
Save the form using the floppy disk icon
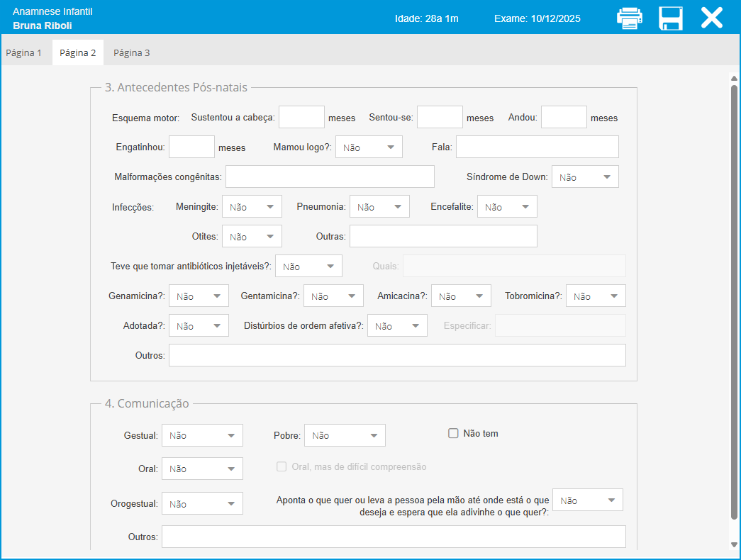[x=670, y=18]
